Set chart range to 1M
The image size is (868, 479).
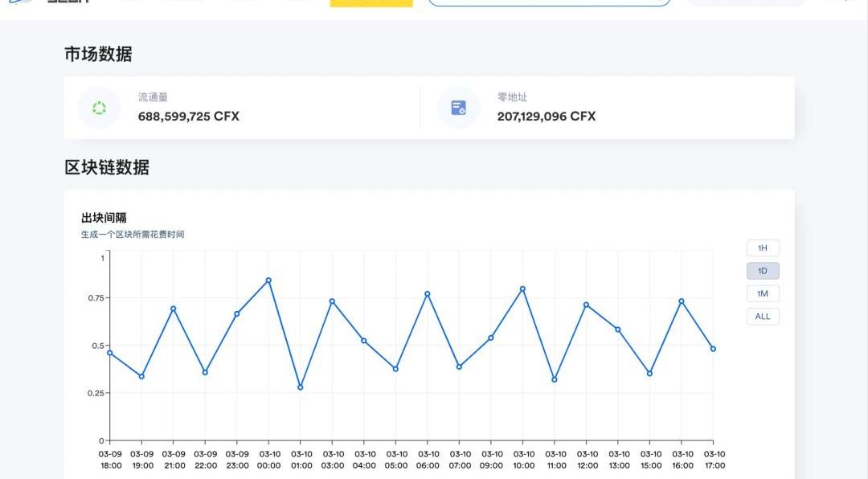point(763,293)
